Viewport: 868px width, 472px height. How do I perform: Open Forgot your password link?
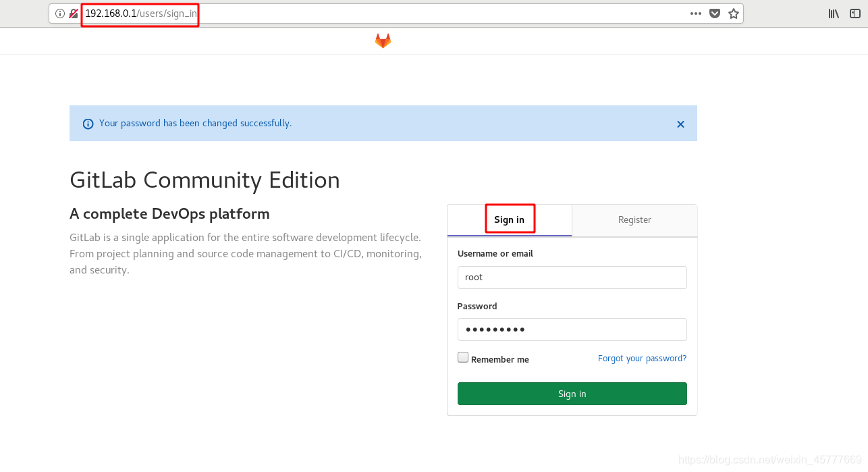click(642, 359)
